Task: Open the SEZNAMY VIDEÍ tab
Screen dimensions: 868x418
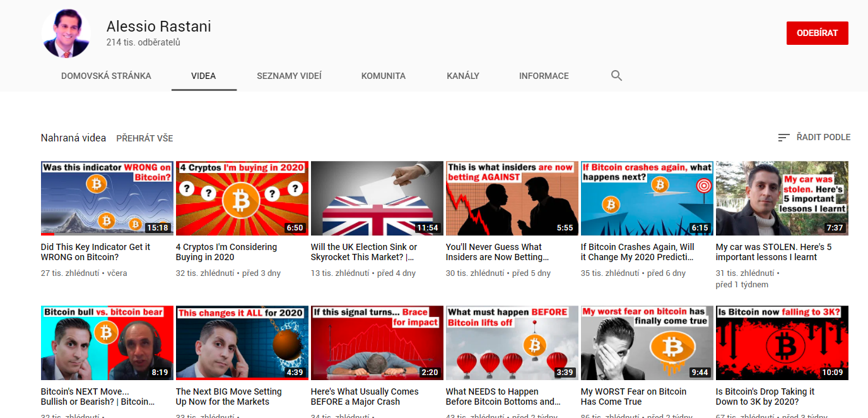Action: pyautogui.click(x=289, y=76)
